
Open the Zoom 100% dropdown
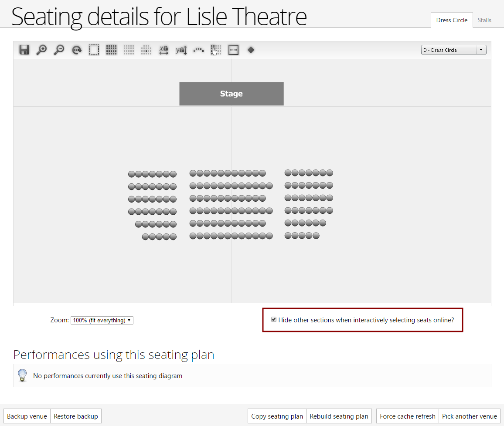(x=102, y=320)
